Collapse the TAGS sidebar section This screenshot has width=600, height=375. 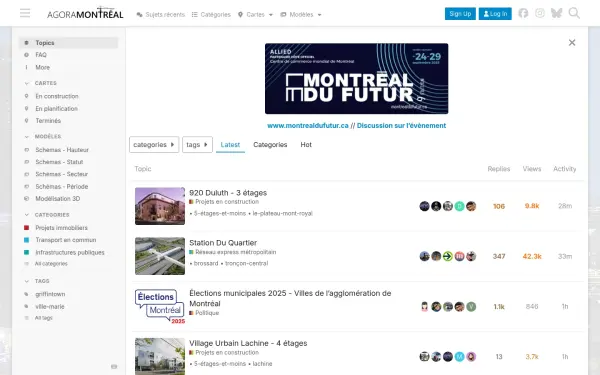[x=38, y=281]
